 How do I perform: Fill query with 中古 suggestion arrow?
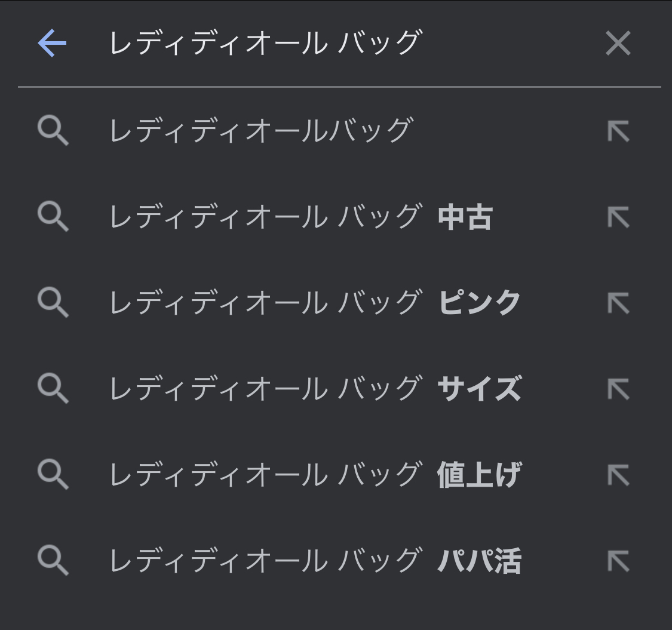(x=618, y=217)
